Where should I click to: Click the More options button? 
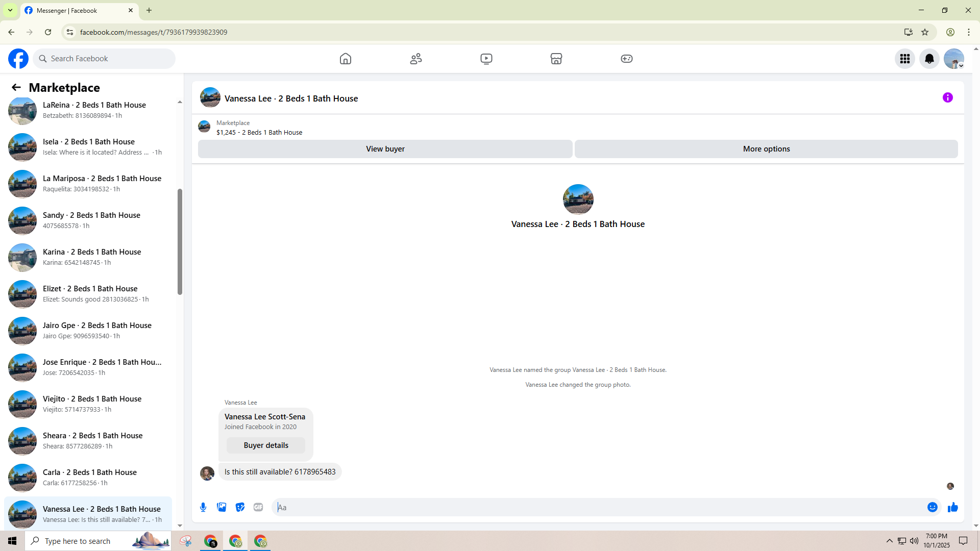point(766,149)
